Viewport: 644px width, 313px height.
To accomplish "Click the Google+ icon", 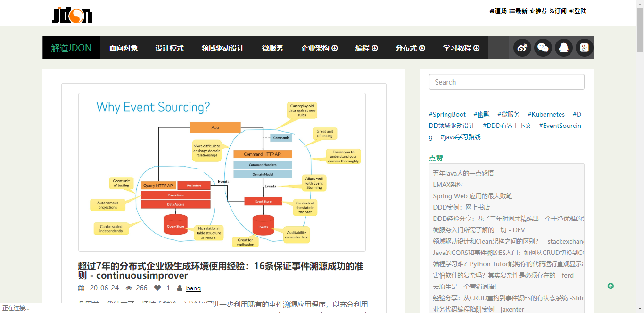I will (584, 48).
